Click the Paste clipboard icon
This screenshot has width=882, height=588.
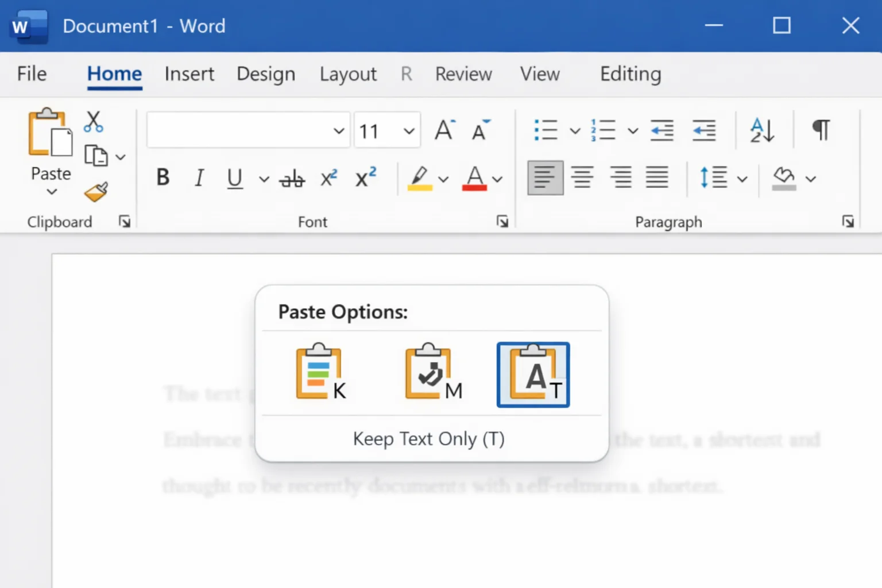pyautogui.click(x=51, y=132)
